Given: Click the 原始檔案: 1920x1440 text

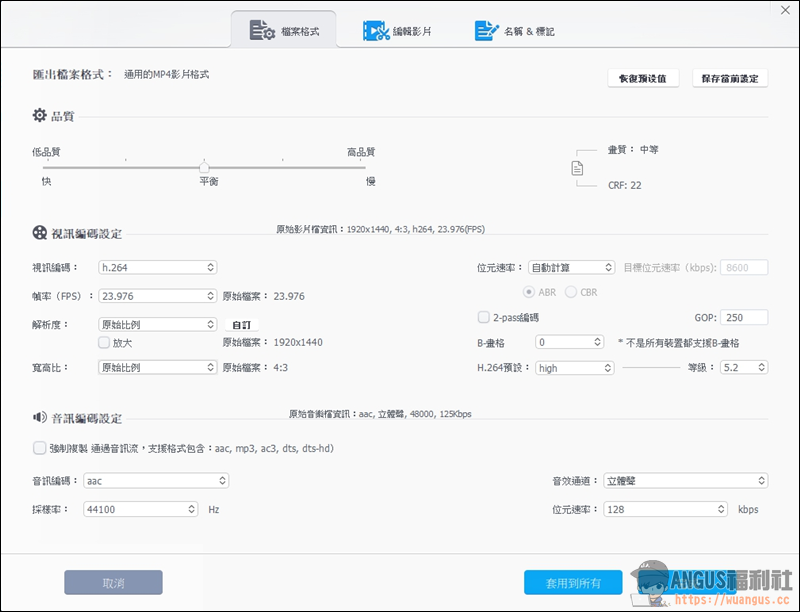Looking at the screenshot, I should [272, 342].
